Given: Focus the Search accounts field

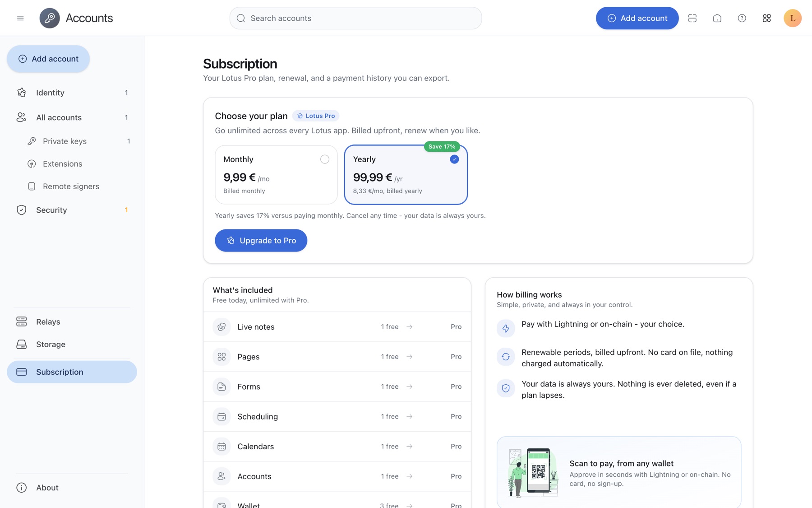Looking at the screenshot, I should [355, 18].
